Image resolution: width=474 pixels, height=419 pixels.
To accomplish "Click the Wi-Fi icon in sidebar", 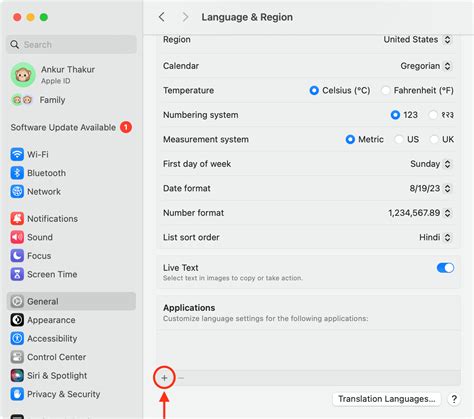I will pyautogui.click(x=17, y=154).
